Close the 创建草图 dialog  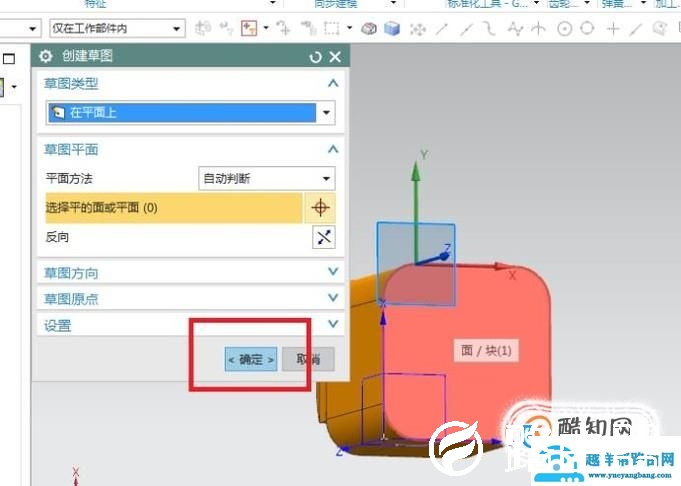pyautogui.click(x=335, y=56)
